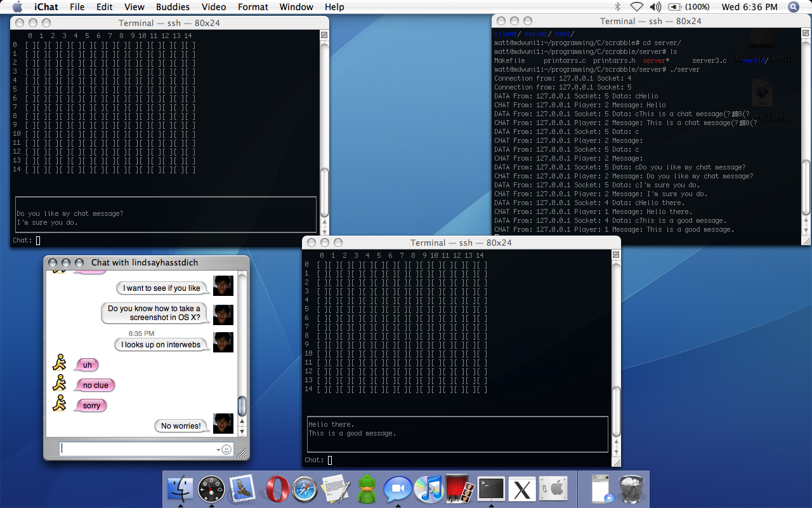Viewport: 812px width, 508px height.
Task: Open the Dashboard from the dock
Action: click(211, 489)
